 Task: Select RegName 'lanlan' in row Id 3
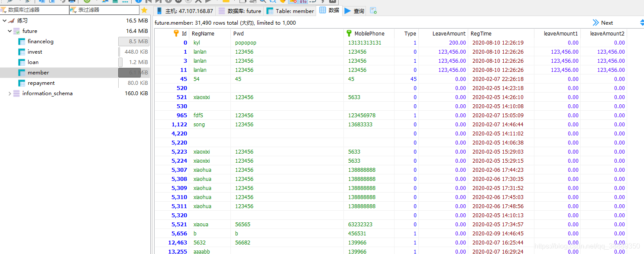tap(200, 61)
